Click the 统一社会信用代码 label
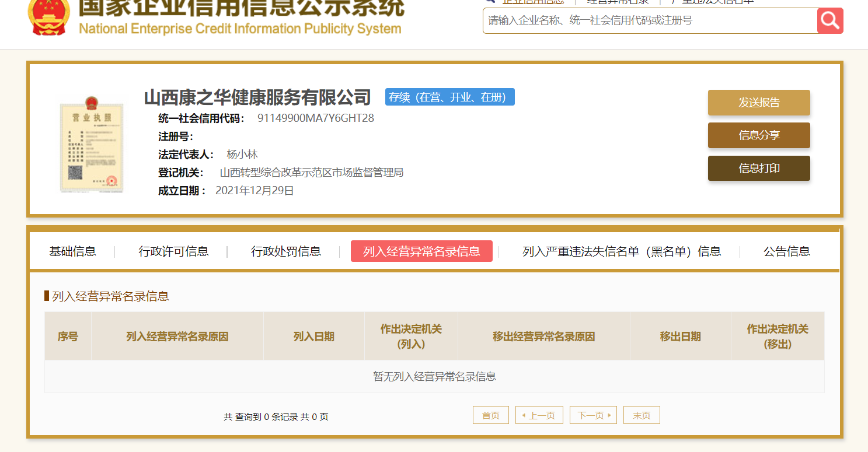The image size is (868, 452). click(x=202, y=118)
